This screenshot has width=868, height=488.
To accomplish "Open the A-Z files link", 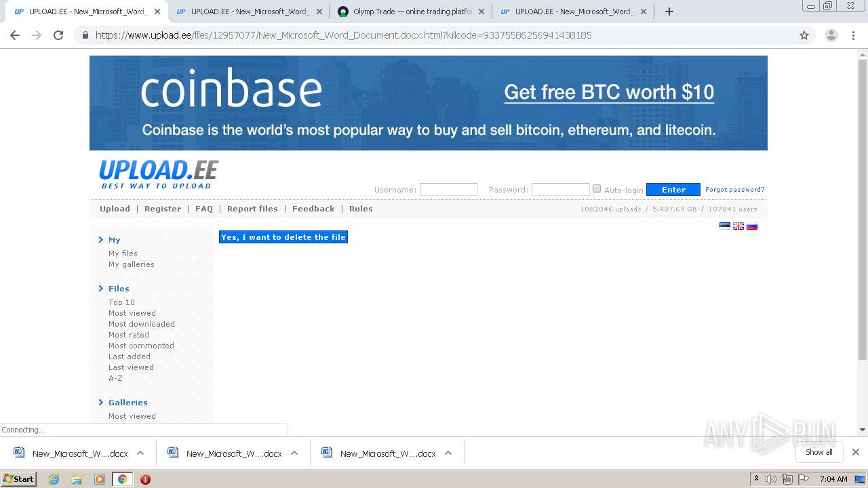I will (x=115, y=378).
